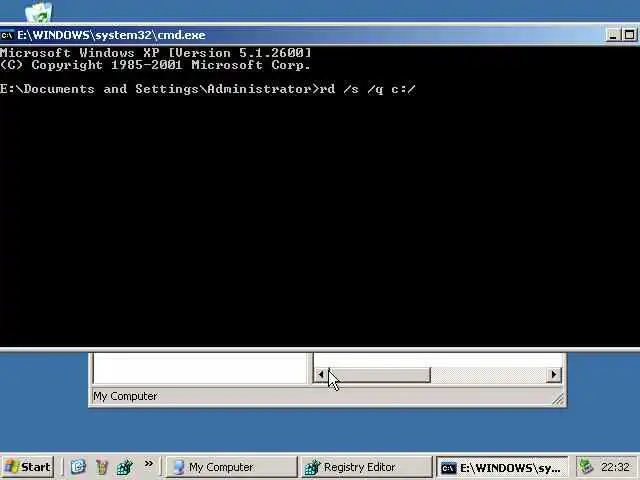Viewport: 640px width, 480px height.
Task: Click the cmd.exe title bar text
Action: point(111,35)
